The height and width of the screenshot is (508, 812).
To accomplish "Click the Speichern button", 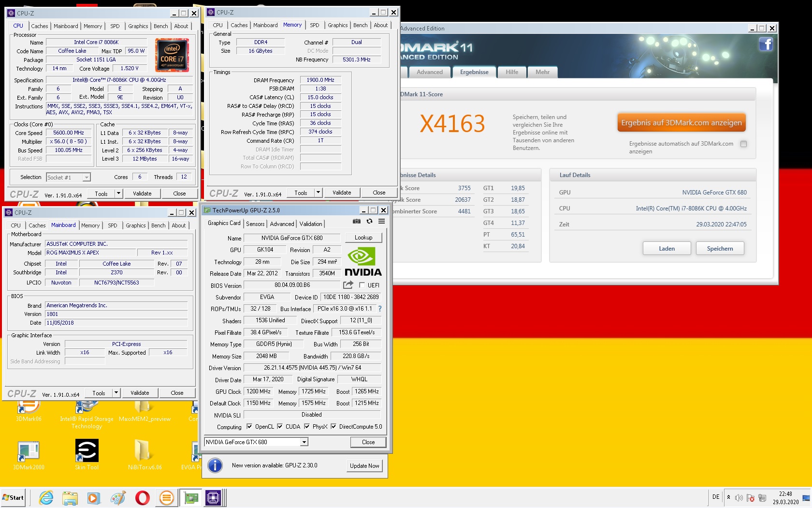I will coord(720,249).
